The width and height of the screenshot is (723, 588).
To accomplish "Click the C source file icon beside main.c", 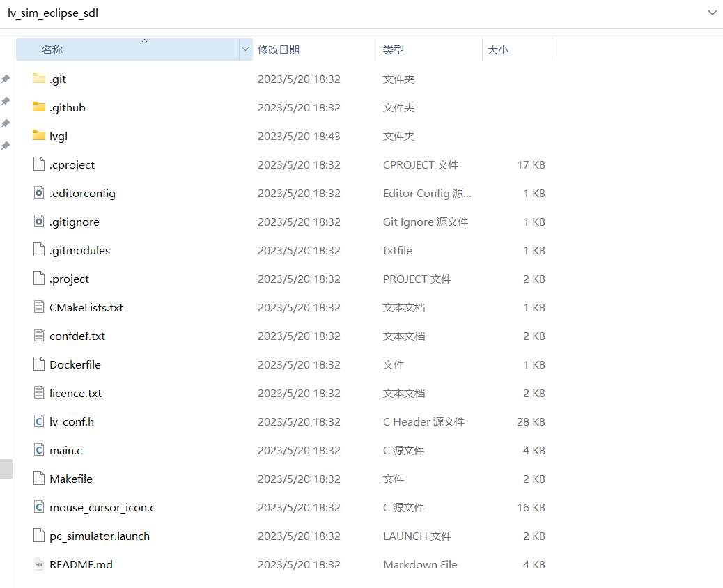I will [x=38, y=450].
